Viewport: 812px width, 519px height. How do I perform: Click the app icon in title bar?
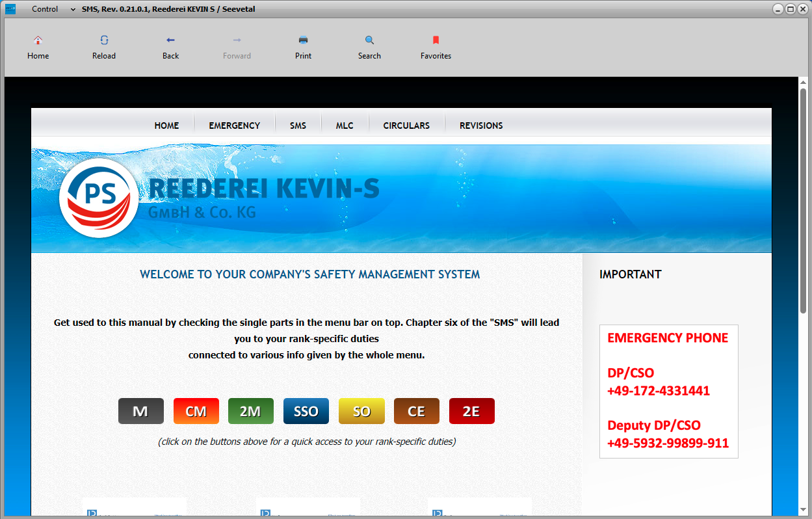click(x=10, y=9)
